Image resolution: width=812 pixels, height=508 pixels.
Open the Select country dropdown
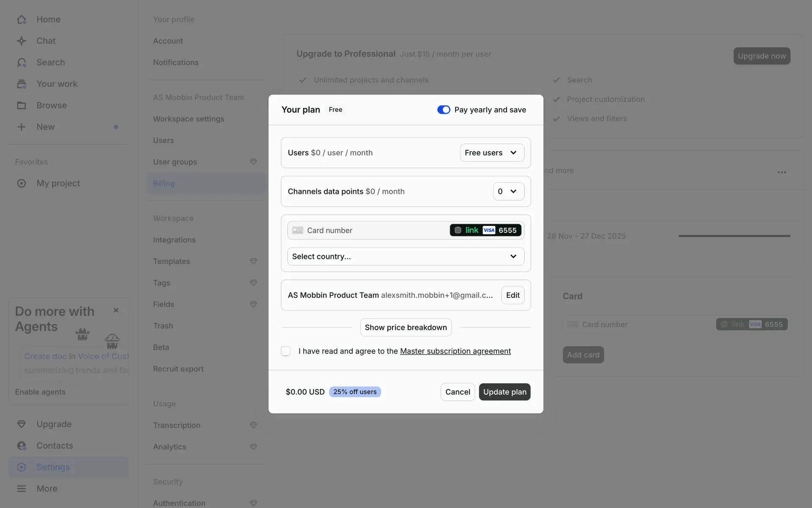click(x=406, y=257)
